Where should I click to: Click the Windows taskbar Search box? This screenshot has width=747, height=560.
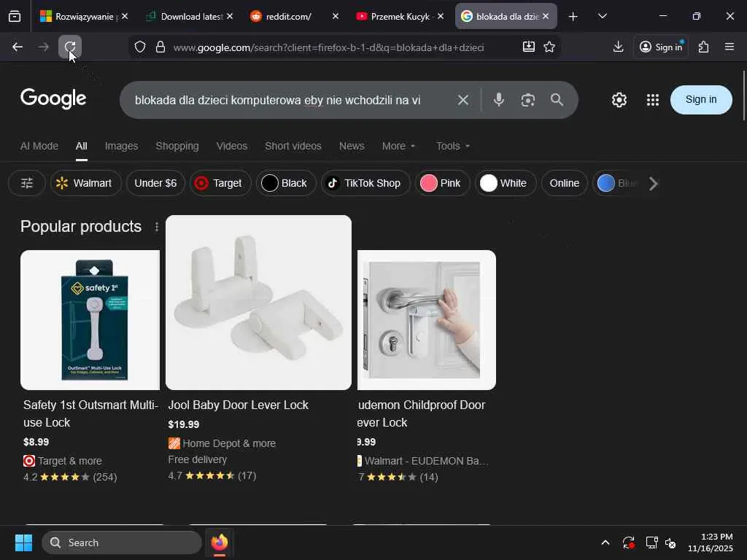point(122,542)
